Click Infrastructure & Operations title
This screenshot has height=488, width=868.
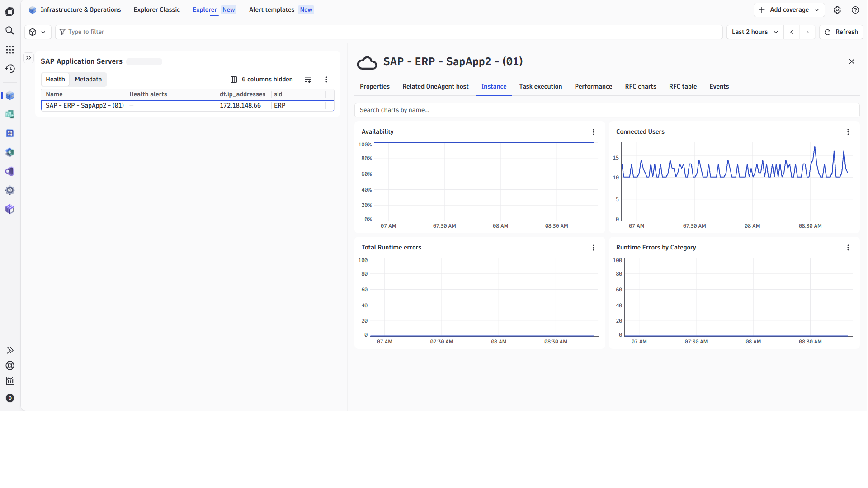[81, 10]
